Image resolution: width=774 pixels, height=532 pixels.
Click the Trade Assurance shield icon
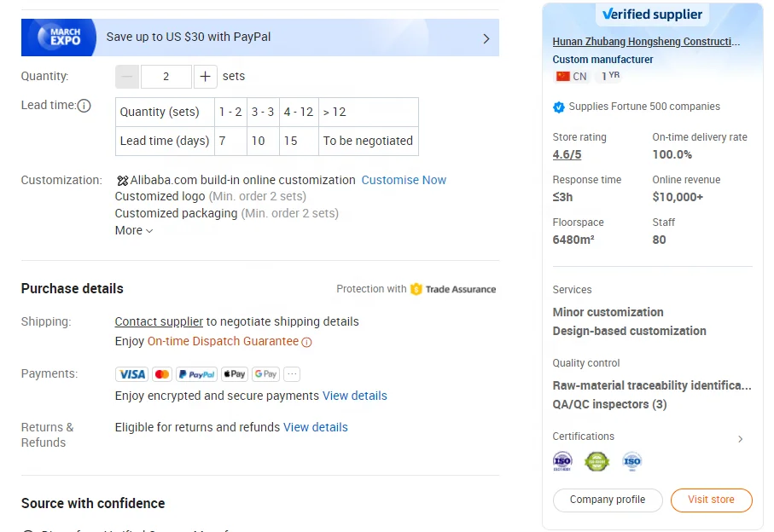click(x=416, y=289)
